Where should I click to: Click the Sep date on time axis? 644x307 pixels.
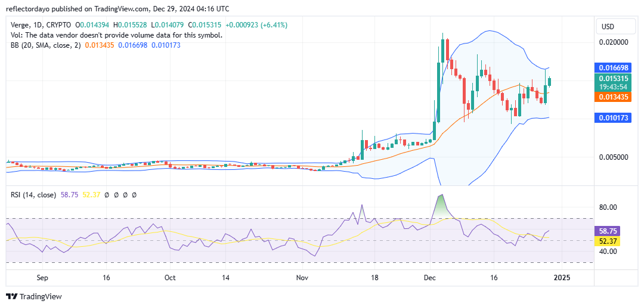tap(42, 277)
